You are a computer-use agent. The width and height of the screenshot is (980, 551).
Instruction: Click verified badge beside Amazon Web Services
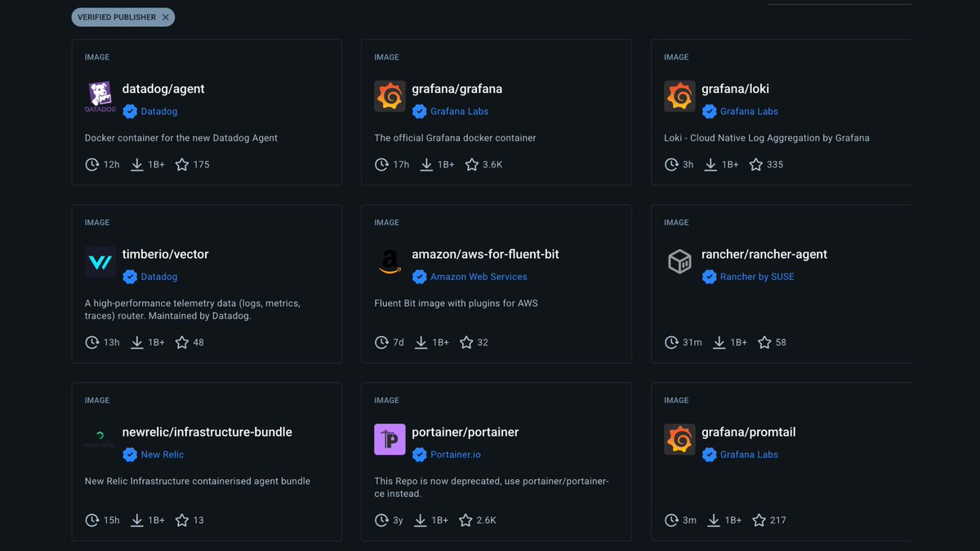pos(420,277)
